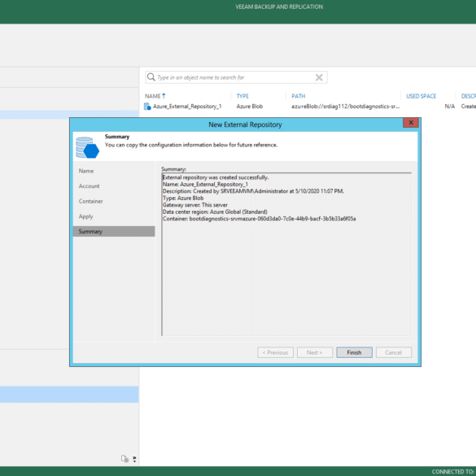476x476 pixels.
Task: Click the object name search field
Action: 236,77
